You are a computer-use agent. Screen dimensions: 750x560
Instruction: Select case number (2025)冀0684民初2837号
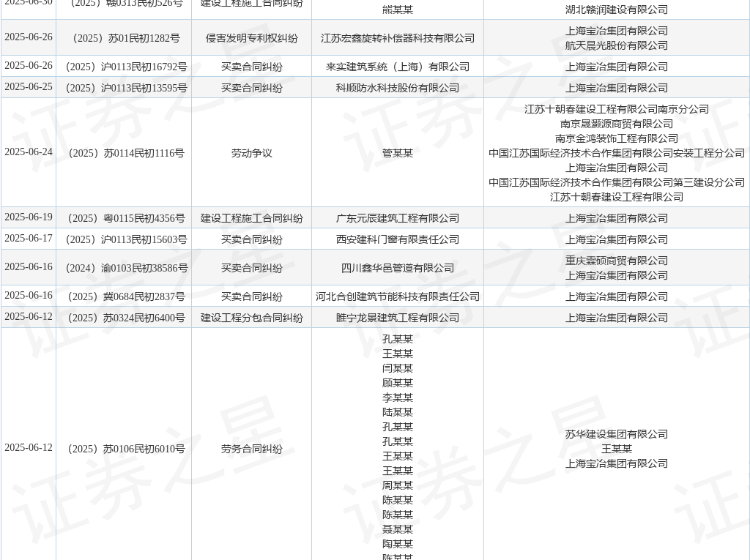[124, 296]
